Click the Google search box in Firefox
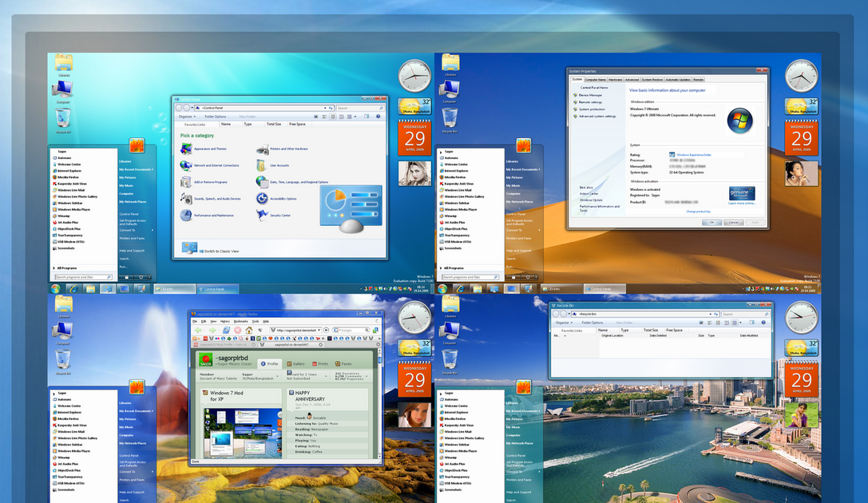Screen dimensions: 868x503 pos(353,331)
